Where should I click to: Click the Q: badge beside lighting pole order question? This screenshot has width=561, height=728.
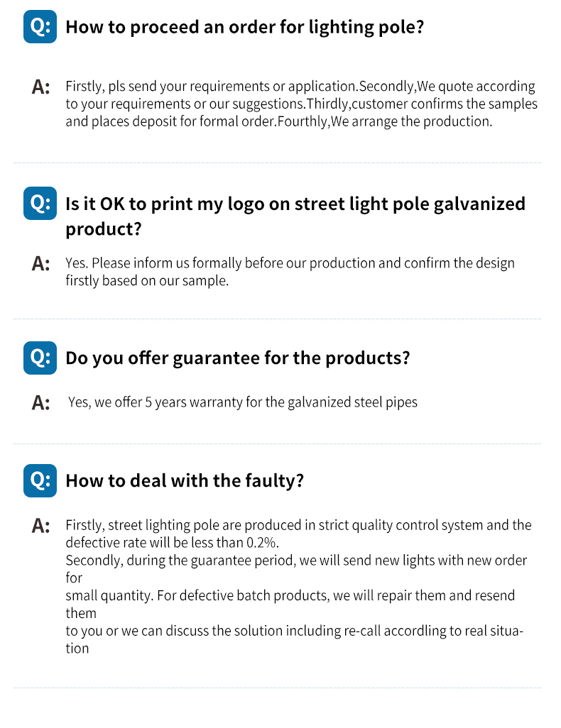(x=40, y=28)
